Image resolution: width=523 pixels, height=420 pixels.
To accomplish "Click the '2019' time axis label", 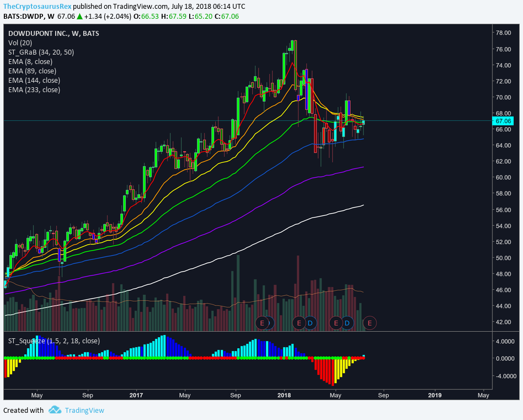I will pos(435,395).
